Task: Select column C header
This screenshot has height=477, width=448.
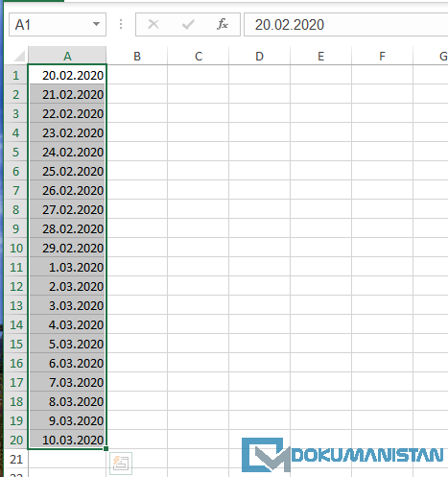Action: [x=199, y=56]
